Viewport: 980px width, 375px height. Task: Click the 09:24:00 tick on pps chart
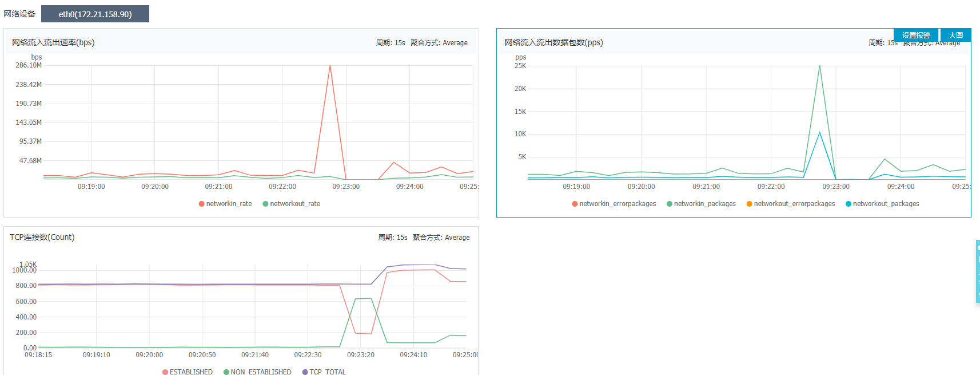[x=901, y=187]
